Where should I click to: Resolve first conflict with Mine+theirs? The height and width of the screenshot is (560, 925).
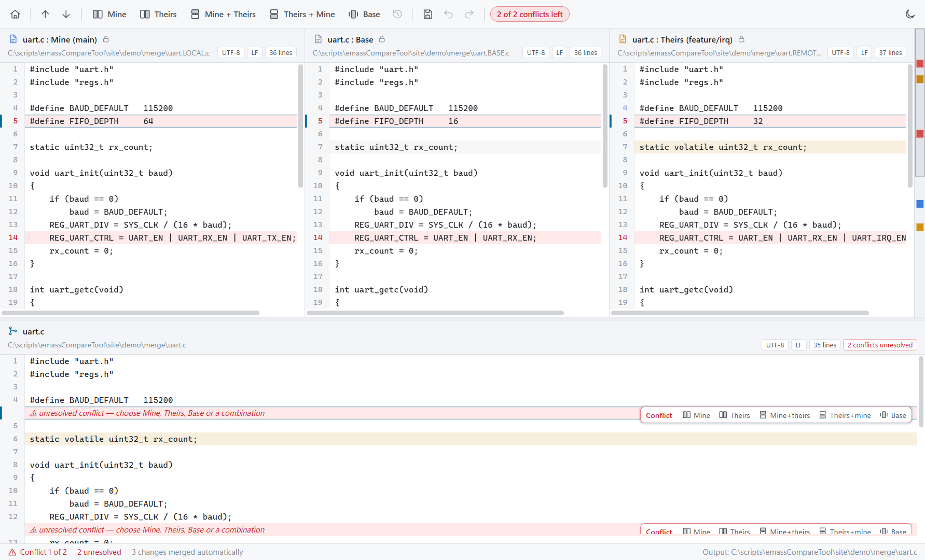click(x=784, y=415)
